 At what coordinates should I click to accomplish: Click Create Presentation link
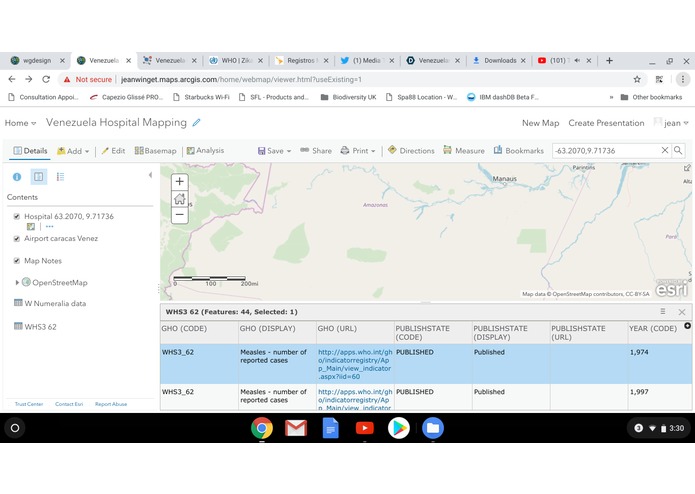click(x=606, y=123)
